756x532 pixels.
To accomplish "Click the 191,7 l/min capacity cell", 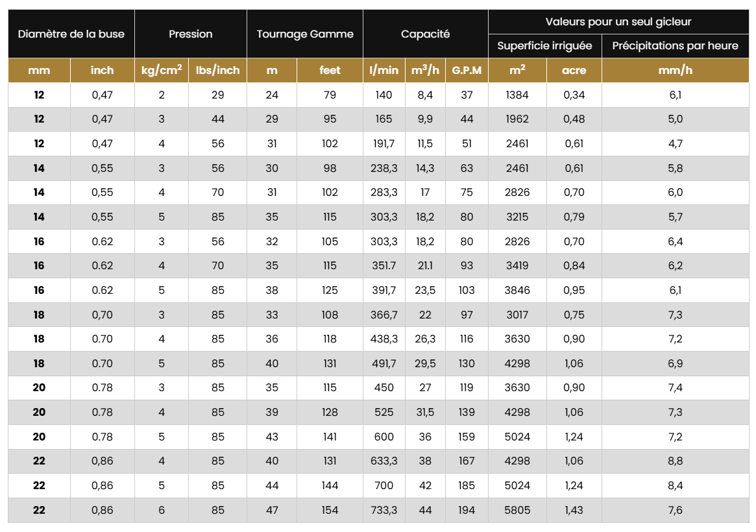I will 384,143.
